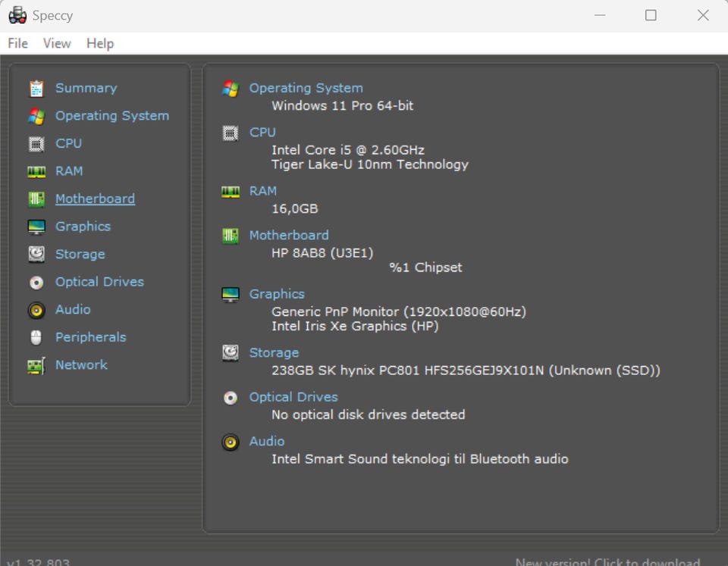Screen dimensions: 728x566
Task: Click the Graphics heading in the summary panel
Action: tap(277, 294)
